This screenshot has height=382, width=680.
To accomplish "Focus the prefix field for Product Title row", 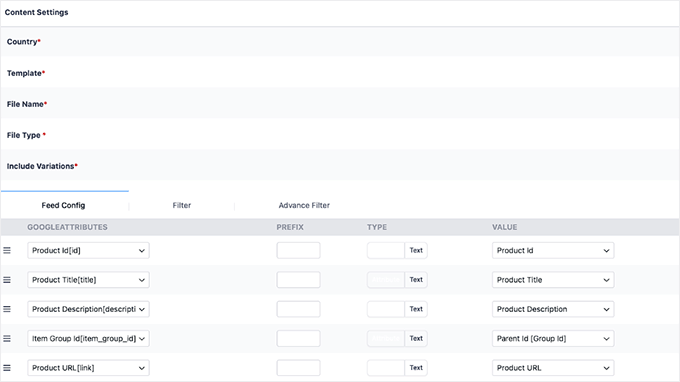I will coord(298,280).
